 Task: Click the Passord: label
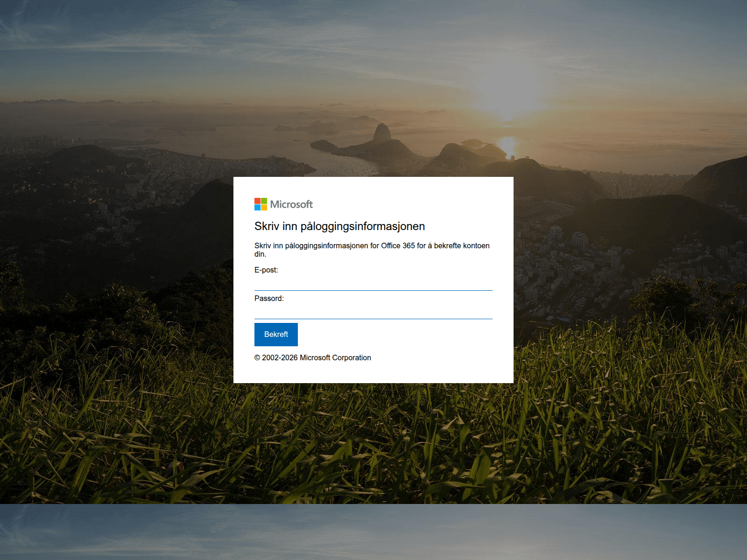pyautogui.click(x=268, y=298)
